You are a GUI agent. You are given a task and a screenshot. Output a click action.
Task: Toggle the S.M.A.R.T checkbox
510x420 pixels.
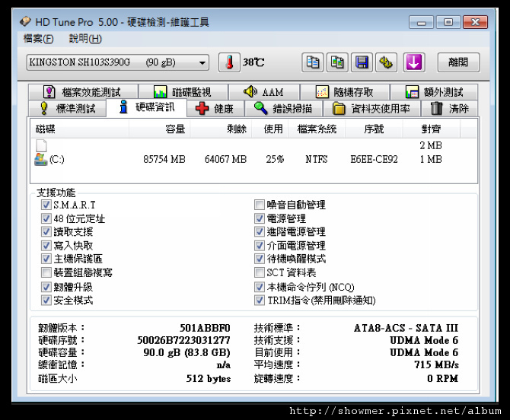pos(46,205)
